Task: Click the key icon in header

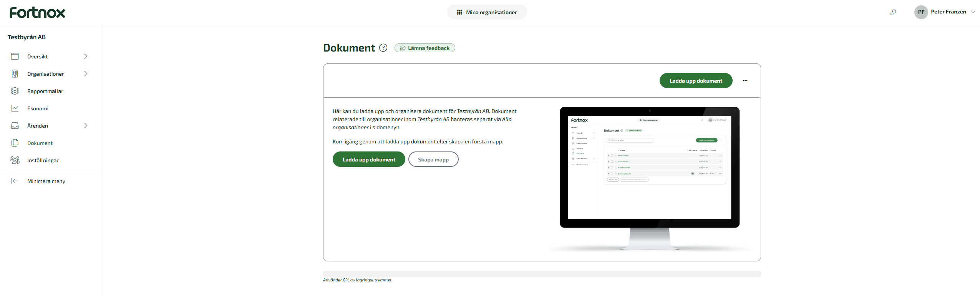Action: (x=893, y=12)
